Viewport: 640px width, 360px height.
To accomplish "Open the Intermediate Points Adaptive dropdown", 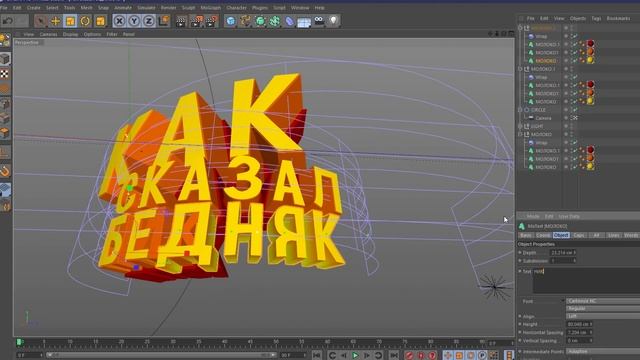I will (603, 351).
